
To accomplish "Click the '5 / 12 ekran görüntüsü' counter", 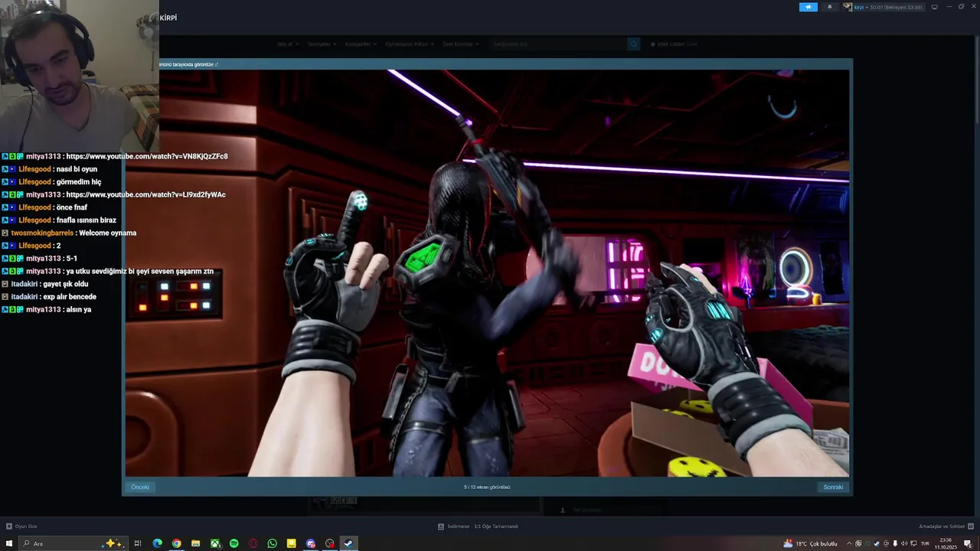I will [487, 487].
